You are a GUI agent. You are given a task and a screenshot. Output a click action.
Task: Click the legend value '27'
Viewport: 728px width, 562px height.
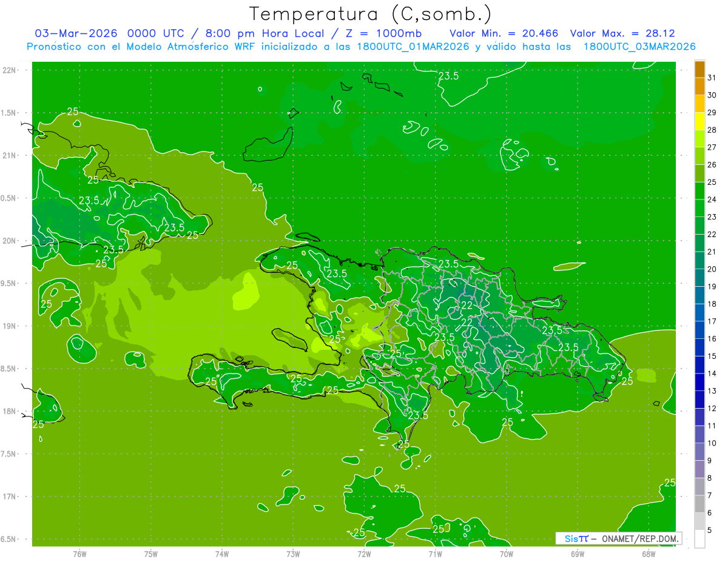[x=712, y=147]
